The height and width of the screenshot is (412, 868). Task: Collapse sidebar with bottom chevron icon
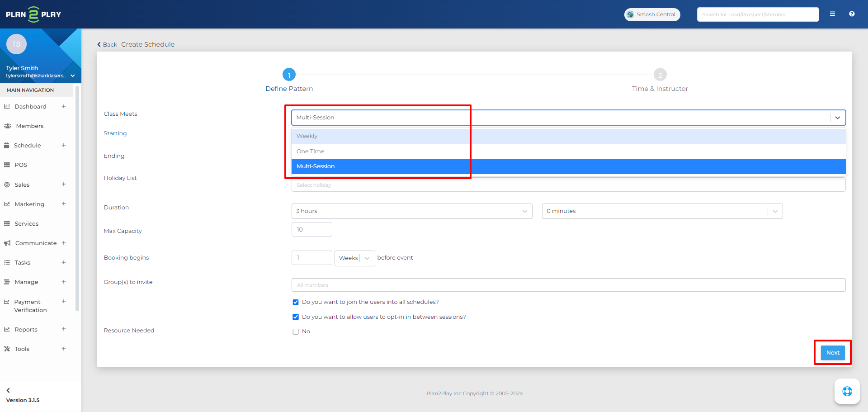click(8, 390)
